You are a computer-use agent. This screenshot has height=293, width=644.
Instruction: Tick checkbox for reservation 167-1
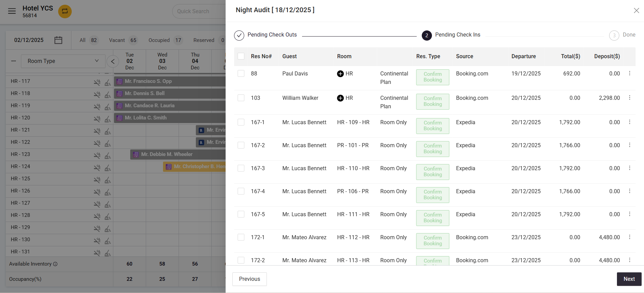tap(241, 122)
